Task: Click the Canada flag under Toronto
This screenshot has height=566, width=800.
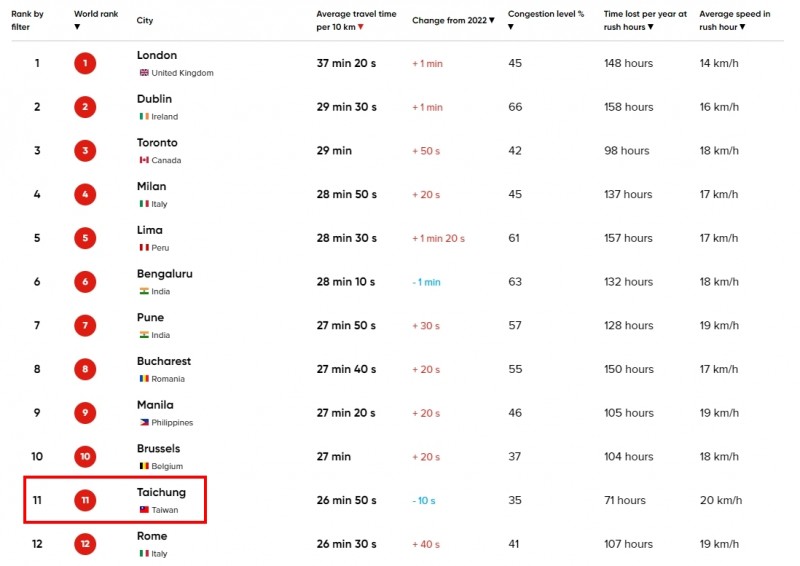Action: click(144, 160)
